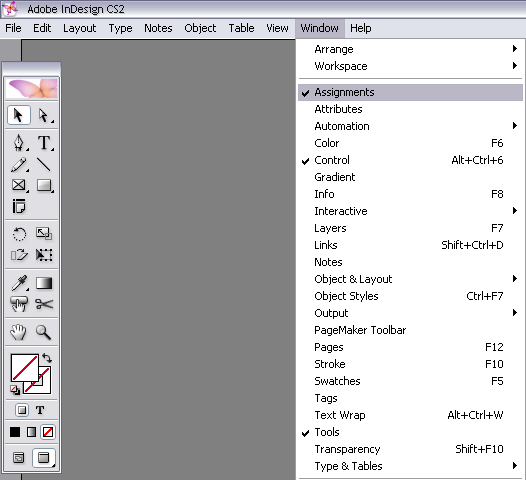Toggle the Attributes palette
The width and height of the screenshot is (526, 480).
[410, 109]
